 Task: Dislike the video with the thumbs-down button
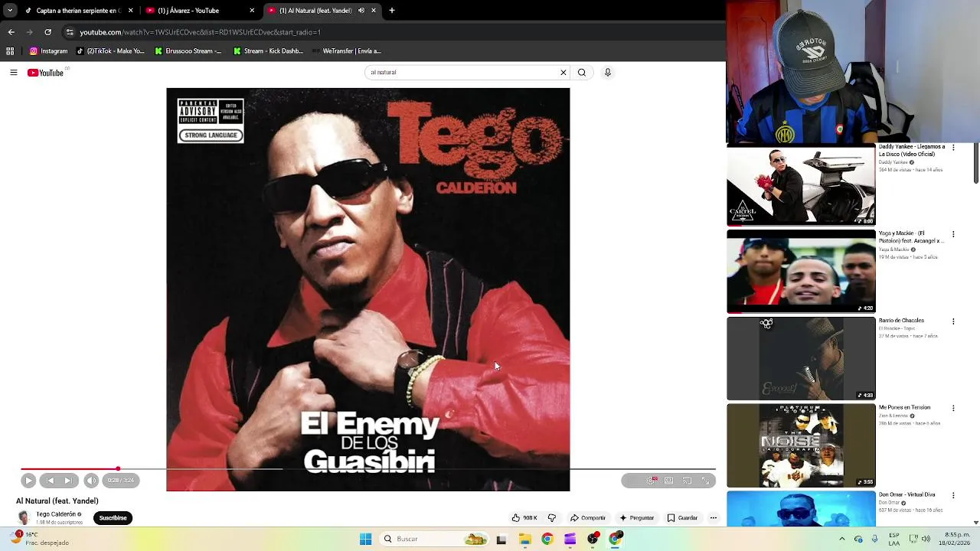click(x=552, y=518)
